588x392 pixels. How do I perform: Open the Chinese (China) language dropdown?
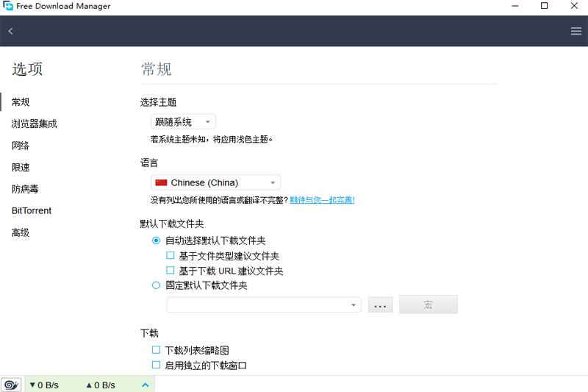[215, 182]
